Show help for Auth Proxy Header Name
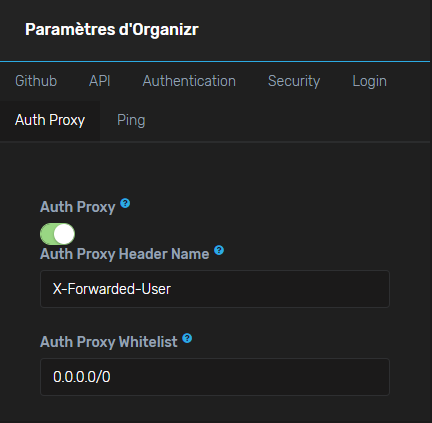Viewport: 432px width, 423px height. tap(219, 250)
